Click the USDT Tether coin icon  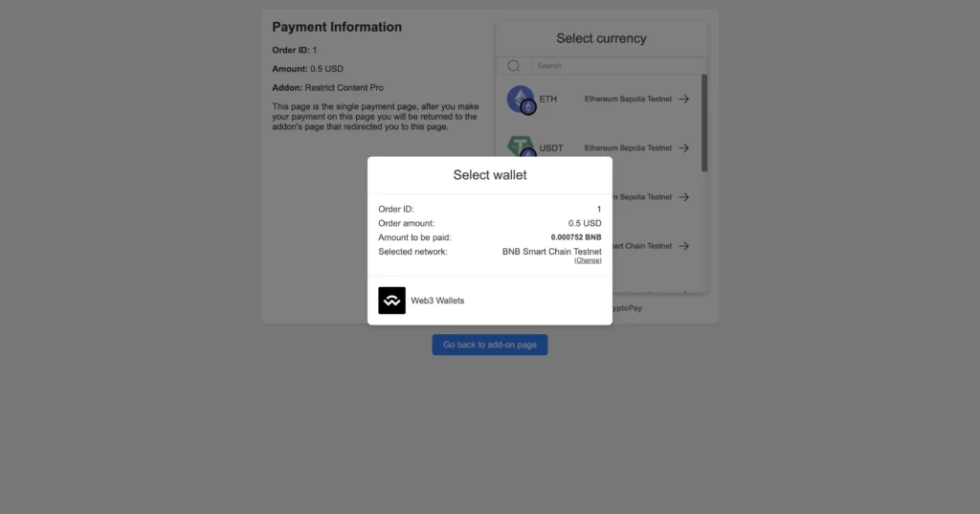click(520, 146)
